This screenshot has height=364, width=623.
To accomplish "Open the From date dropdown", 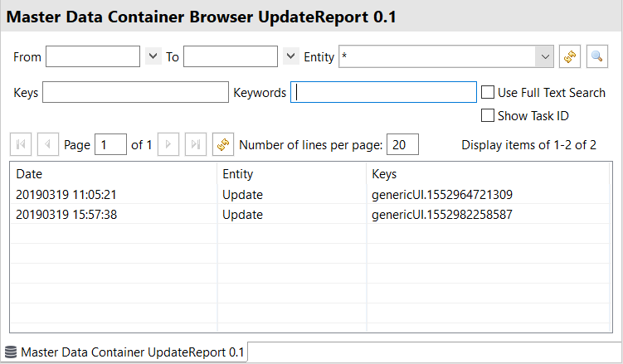I will pos(153,56).
